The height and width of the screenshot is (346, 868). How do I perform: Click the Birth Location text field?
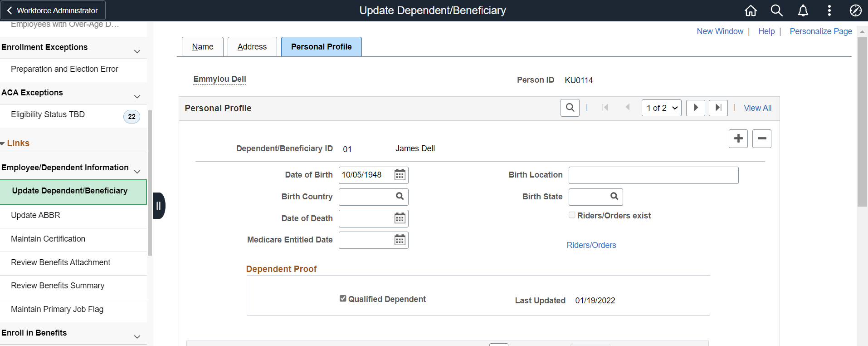[x=653, y=175]
